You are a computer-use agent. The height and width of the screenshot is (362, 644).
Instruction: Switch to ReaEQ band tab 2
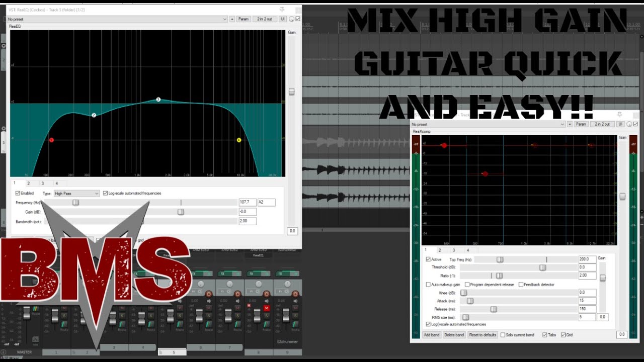click(x=29, y=184)
